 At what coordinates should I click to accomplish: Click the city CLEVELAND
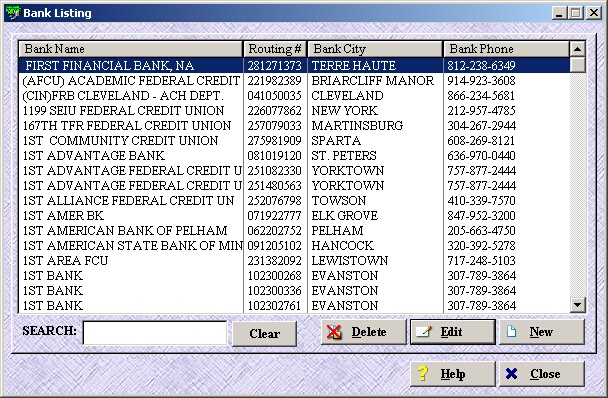click(347, 95)
